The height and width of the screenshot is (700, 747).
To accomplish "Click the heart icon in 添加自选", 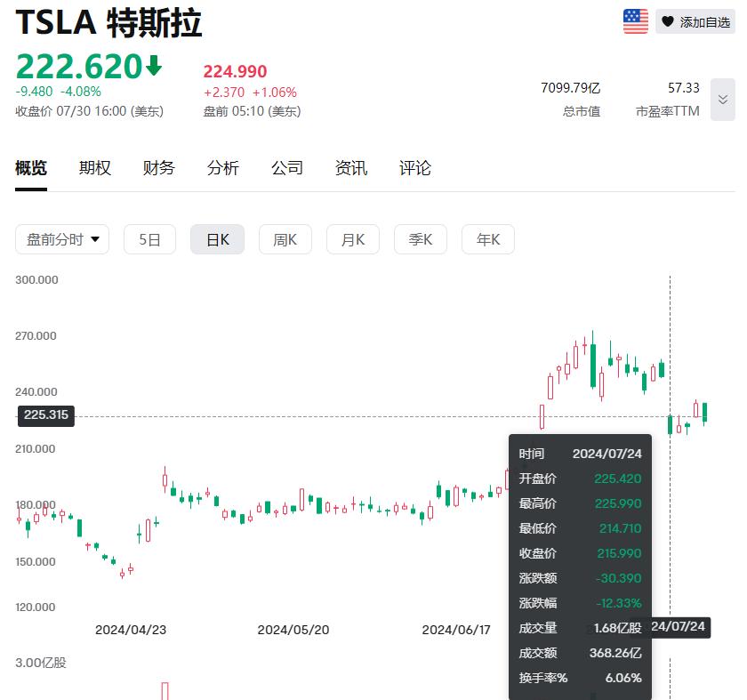I will click(668, 21).
